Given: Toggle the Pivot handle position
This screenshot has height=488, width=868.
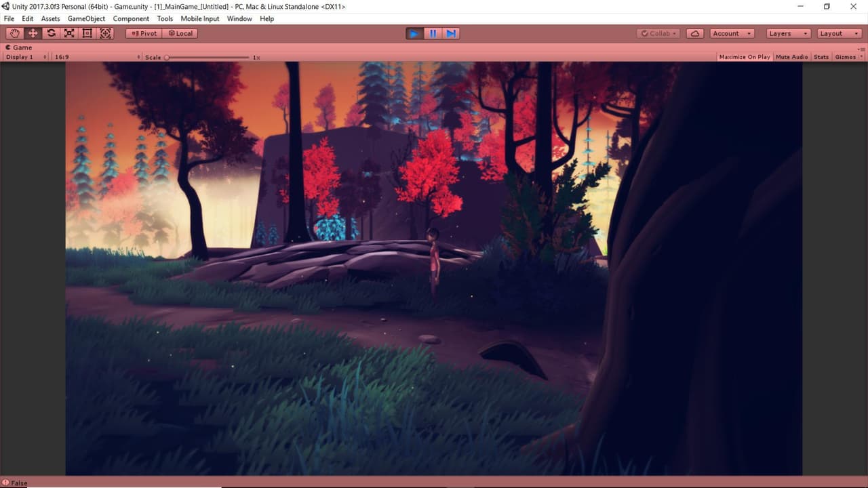Looking at the screenshot, I should point(144,33).
